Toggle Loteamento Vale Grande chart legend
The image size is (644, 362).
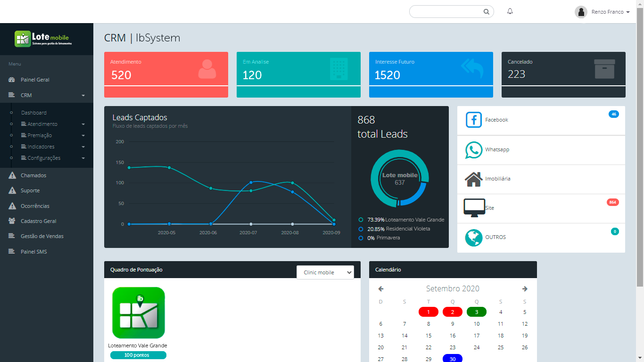(x=401, y=220)
